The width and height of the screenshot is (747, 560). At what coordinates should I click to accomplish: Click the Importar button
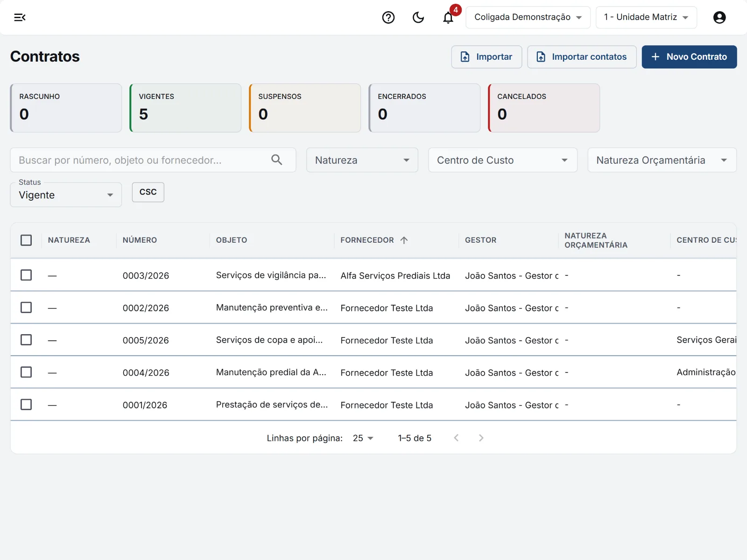click(x=486, y=57)
